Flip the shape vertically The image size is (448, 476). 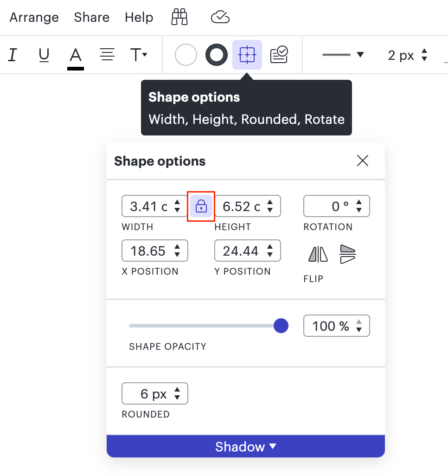[347, 254]
